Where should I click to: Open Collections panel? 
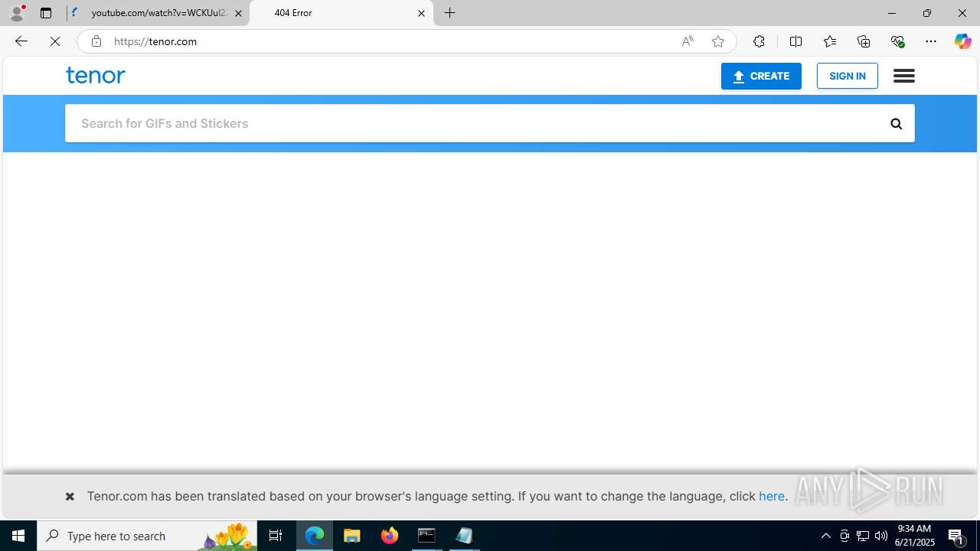click(864, 41)
